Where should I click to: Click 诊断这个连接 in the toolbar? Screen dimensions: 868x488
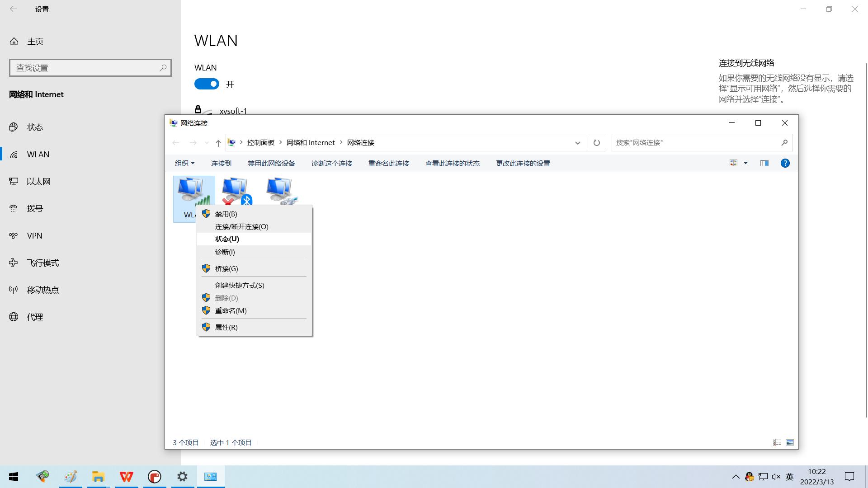(x=332, y=163)
